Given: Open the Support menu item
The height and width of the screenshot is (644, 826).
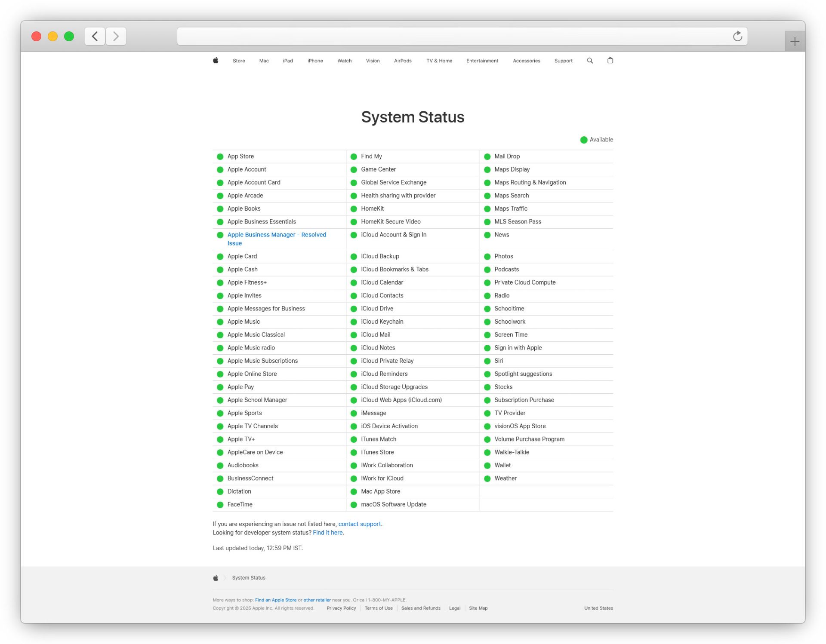Looking at the screenshot, I should point(563,61).
